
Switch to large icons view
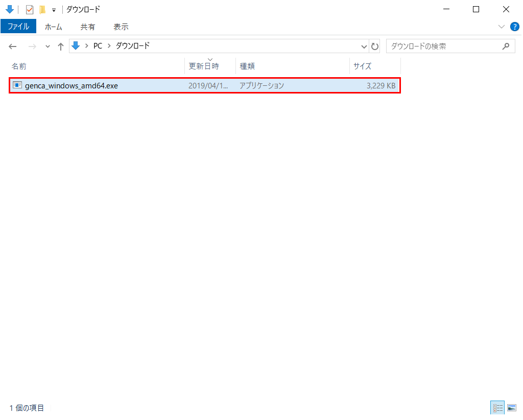(x=511, y=408)
